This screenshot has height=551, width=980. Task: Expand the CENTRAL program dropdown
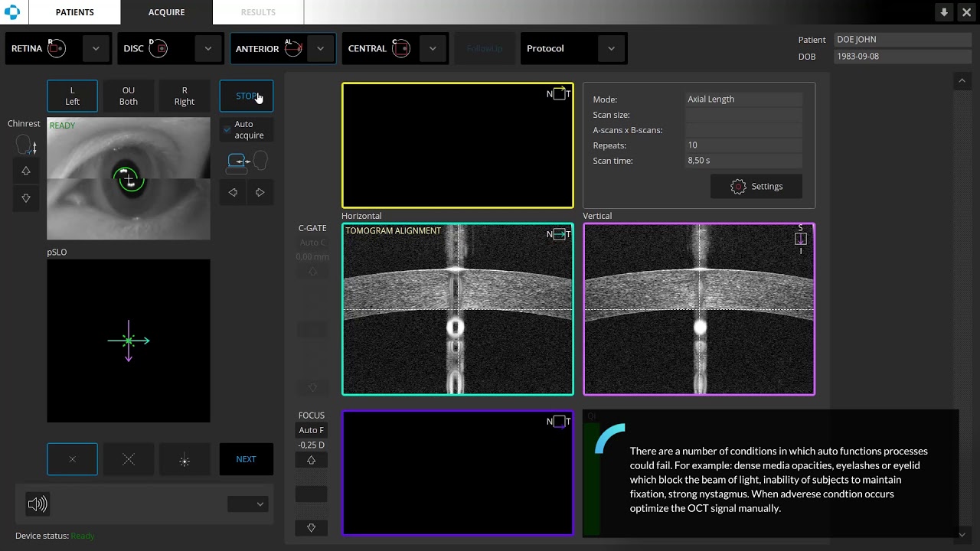coord(433,48)
